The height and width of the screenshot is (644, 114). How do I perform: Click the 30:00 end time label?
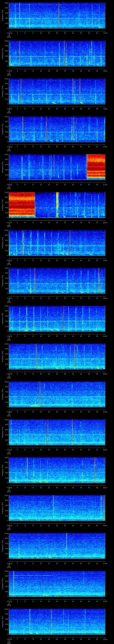(105, 525)
